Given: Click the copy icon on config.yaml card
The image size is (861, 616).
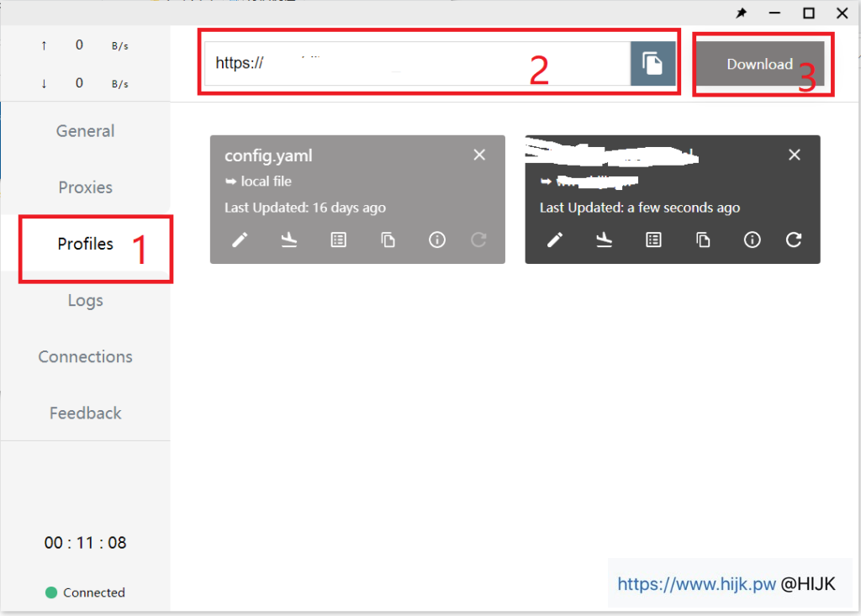Looking at the screenshot, I should 388,240.
